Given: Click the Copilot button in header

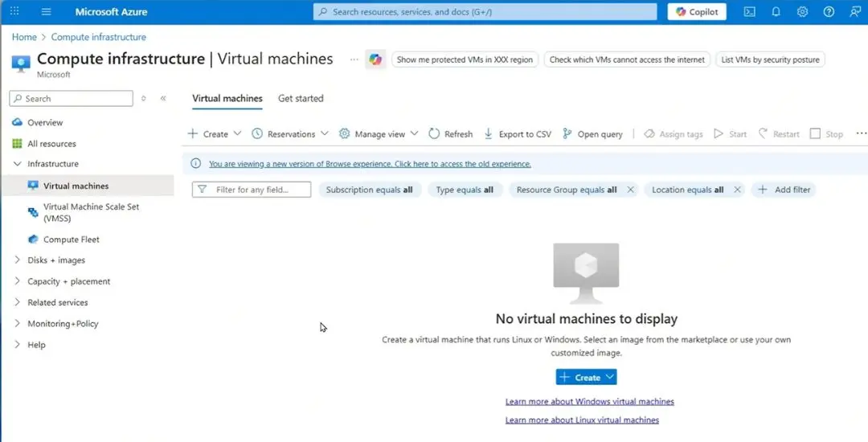Looking at the screenshot, I should coord(697,11).
